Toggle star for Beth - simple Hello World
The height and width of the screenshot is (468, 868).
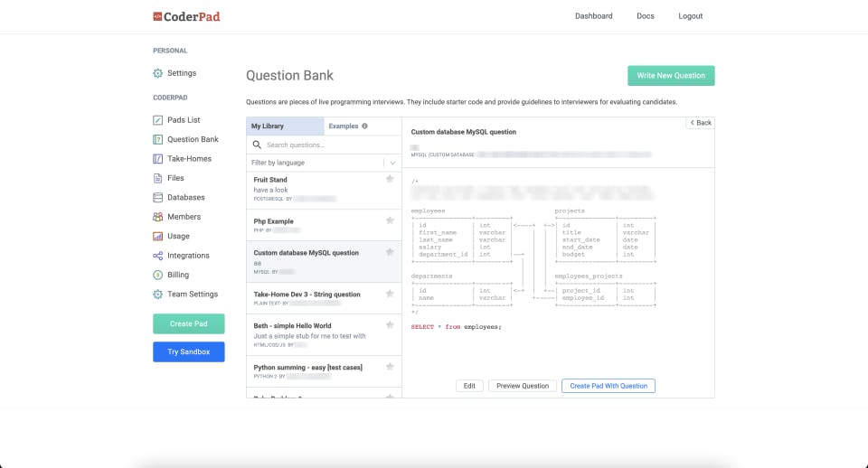click(x=390, y=324)
